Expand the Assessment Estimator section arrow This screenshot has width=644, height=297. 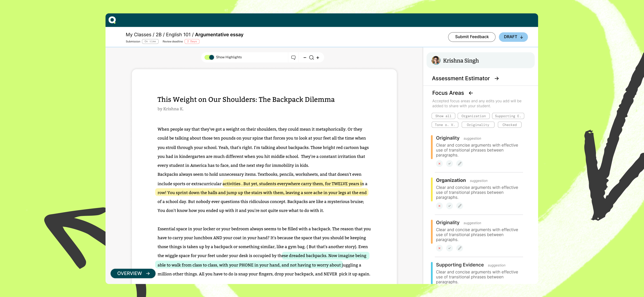497,79
